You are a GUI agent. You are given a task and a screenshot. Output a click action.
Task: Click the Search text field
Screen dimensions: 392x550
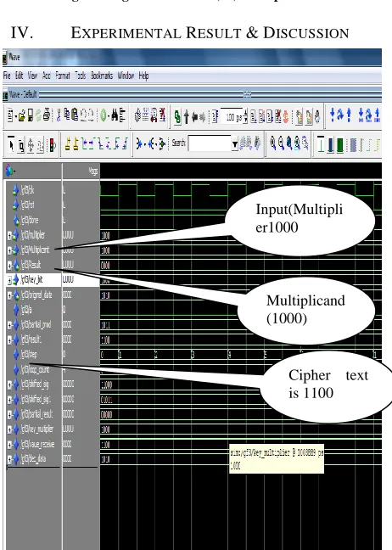coord(210,143)
